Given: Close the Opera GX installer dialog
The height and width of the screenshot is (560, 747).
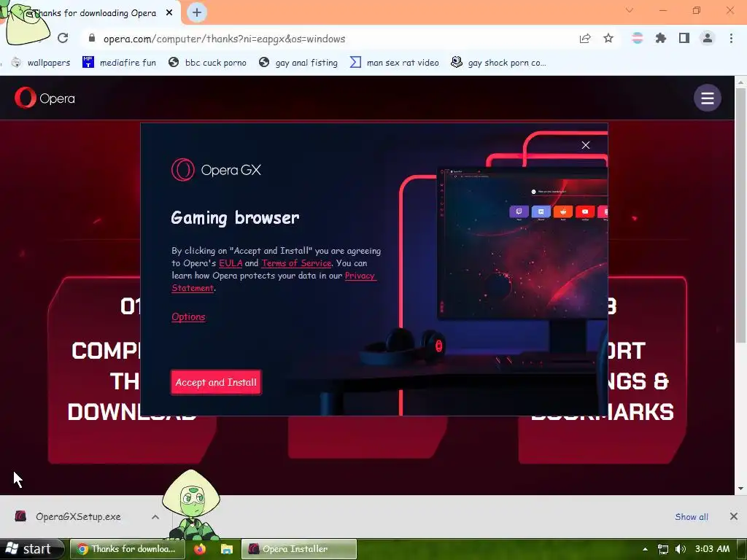Looking at the screenshot, I should pyautogui.click(x=586, y=145).
